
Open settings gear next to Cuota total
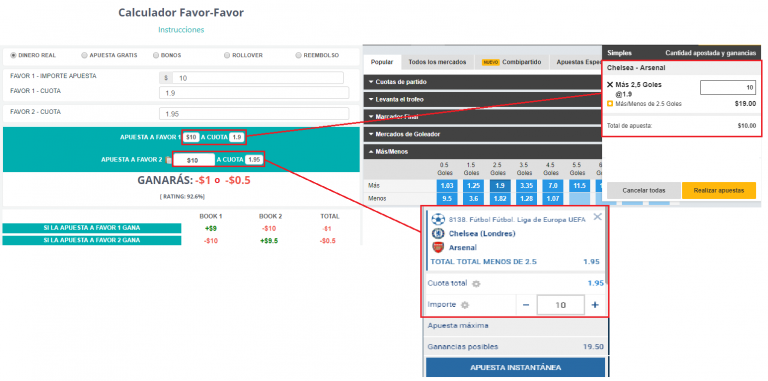click(x=476, y=284)
